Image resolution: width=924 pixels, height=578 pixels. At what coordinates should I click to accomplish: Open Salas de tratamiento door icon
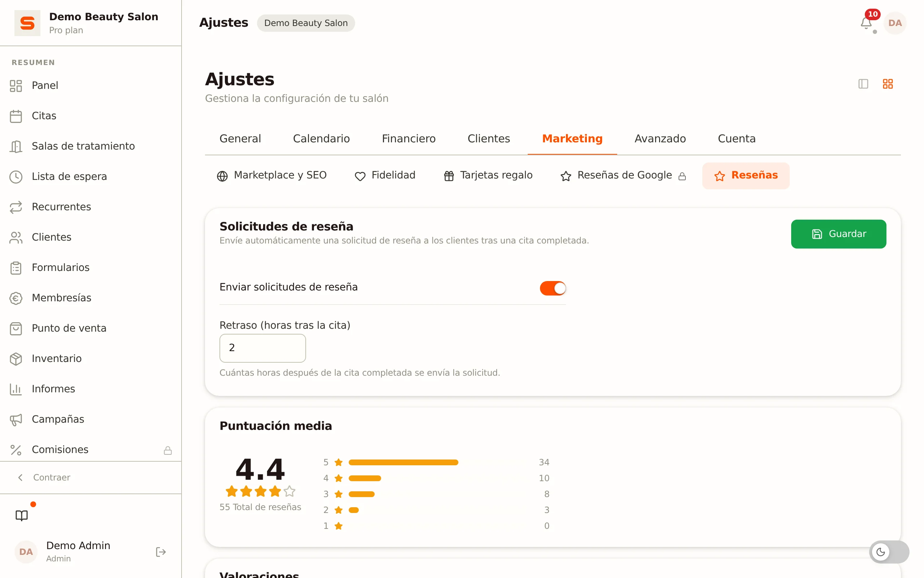pos(16,146)
